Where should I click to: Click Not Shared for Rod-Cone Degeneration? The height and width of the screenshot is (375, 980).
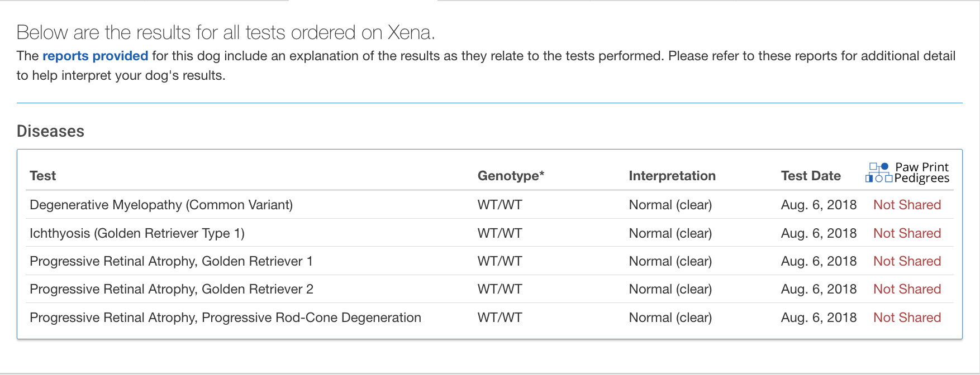[x=907, y=318]
